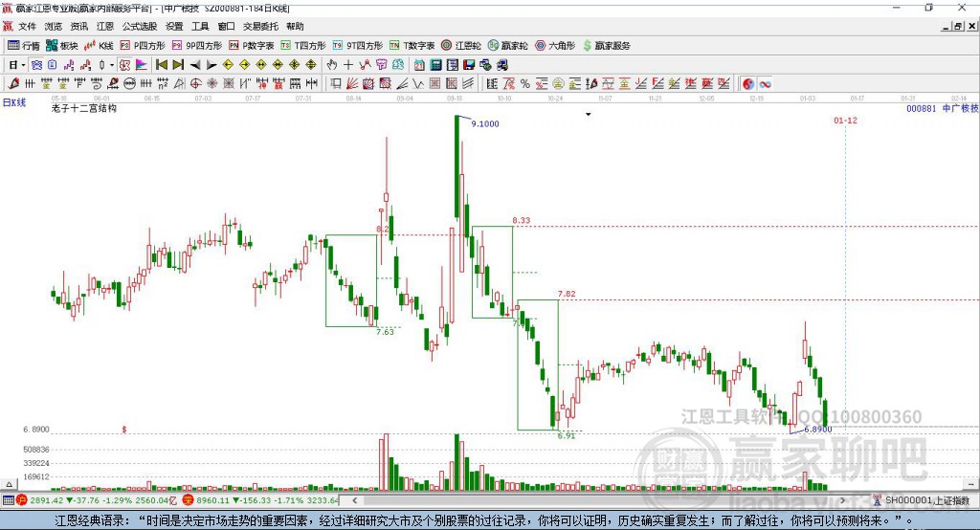Select the pencil drawing tool
The image size is (980, 530).
(13, 83)
